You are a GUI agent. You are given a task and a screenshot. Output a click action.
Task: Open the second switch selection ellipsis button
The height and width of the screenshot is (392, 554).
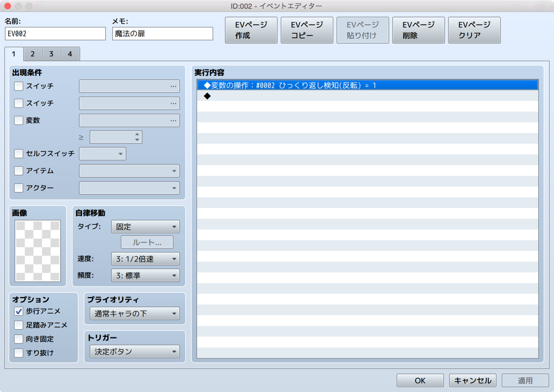pyautogui.click(x=173, y=103)
